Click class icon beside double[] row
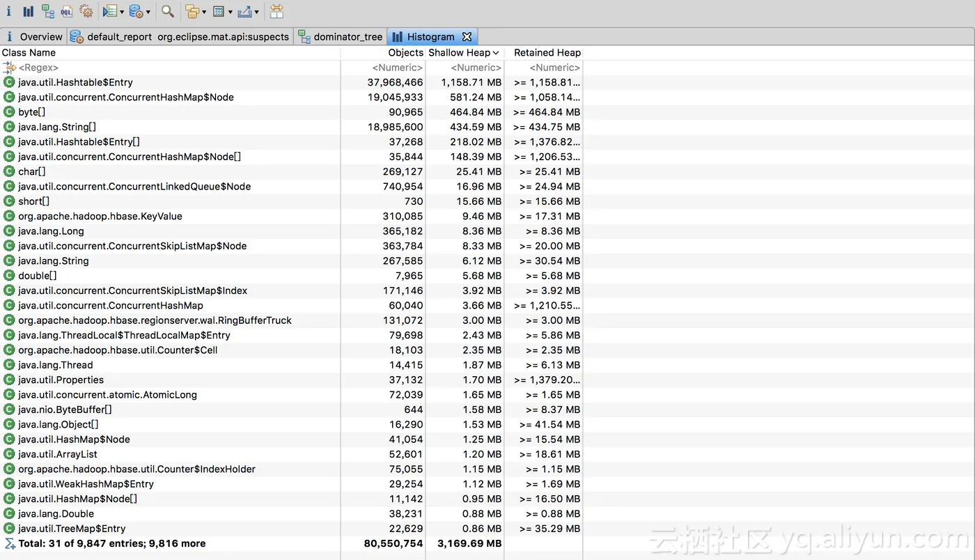Viewport: 975px width, 560px height. coord(9,276)
